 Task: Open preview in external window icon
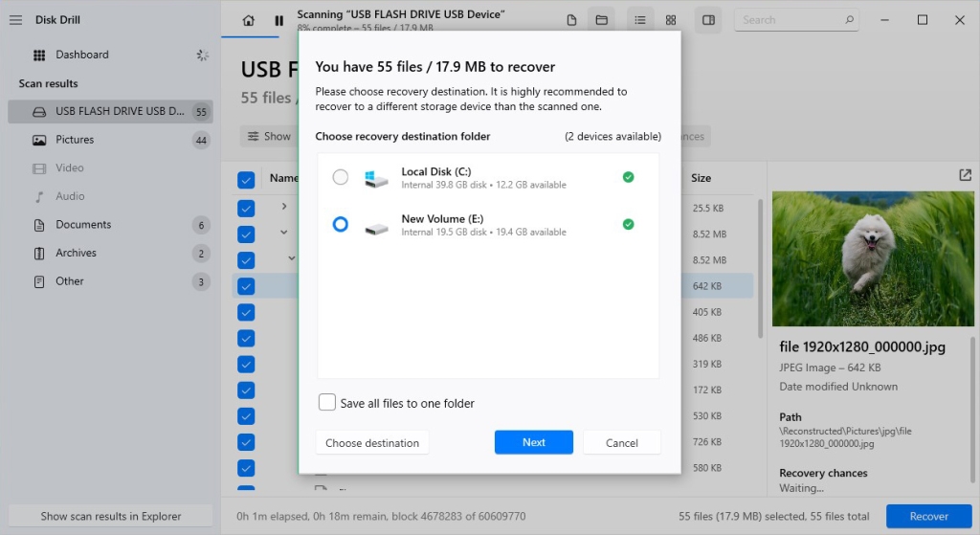pos(965,175)
